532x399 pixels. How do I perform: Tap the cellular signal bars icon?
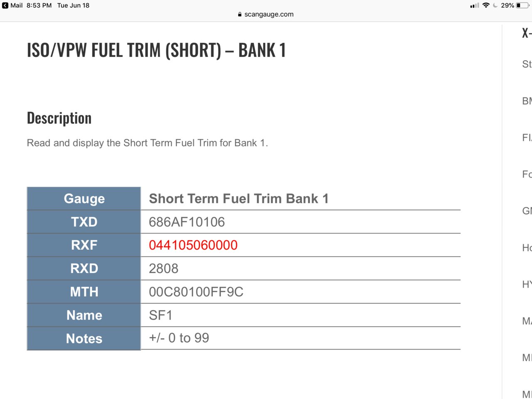click(474, 5)
